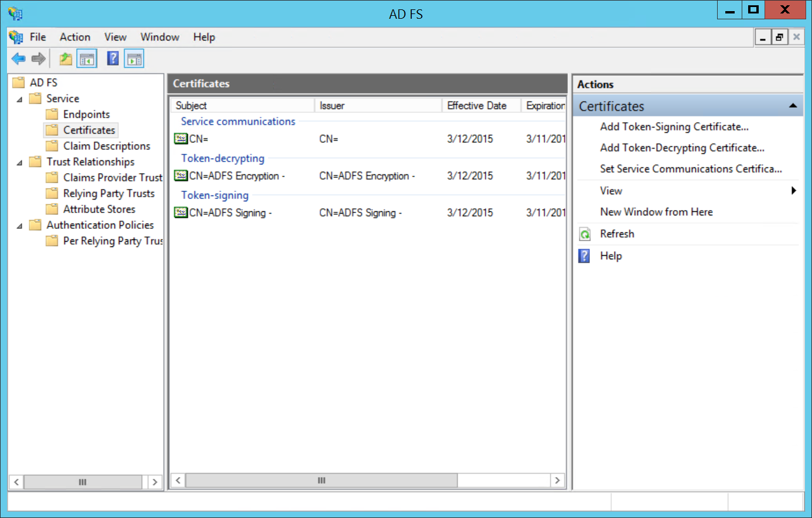This screenshot has height=518, width=812.
Task: Open the Action menu
Action: 74,37
